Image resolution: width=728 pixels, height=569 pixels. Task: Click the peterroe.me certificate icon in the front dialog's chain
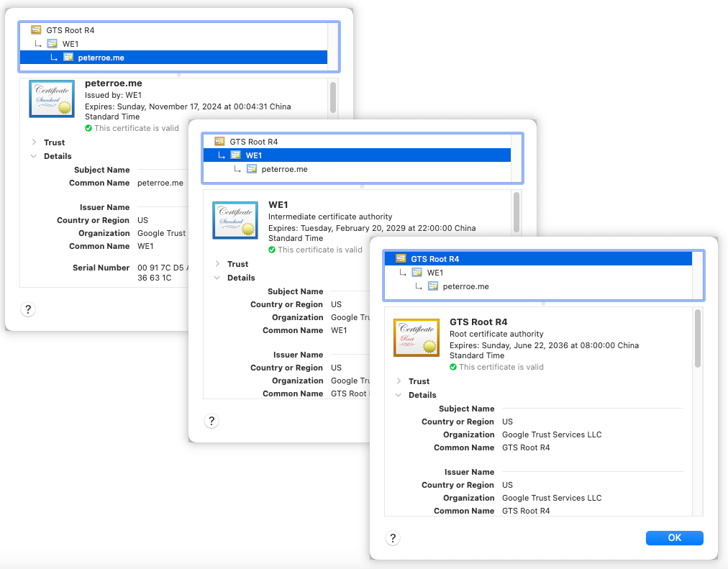coord(432,286)
